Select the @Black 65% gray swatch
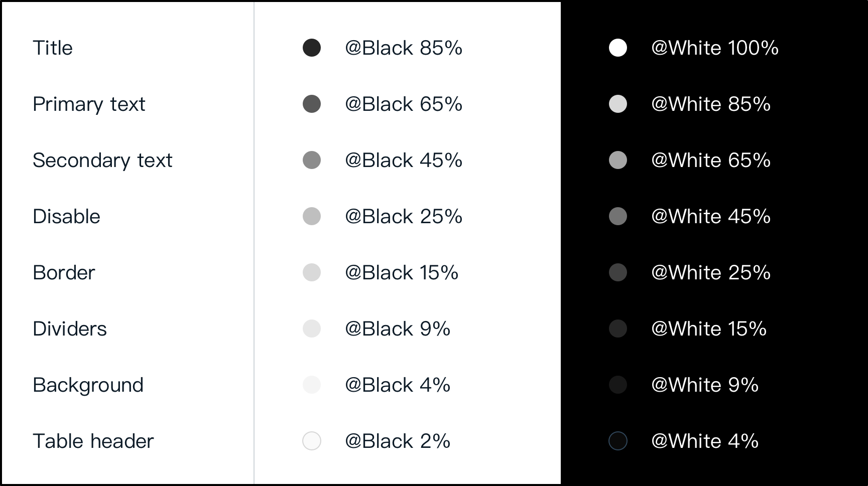This screenshot has width=868, height=486. (312, 104)
